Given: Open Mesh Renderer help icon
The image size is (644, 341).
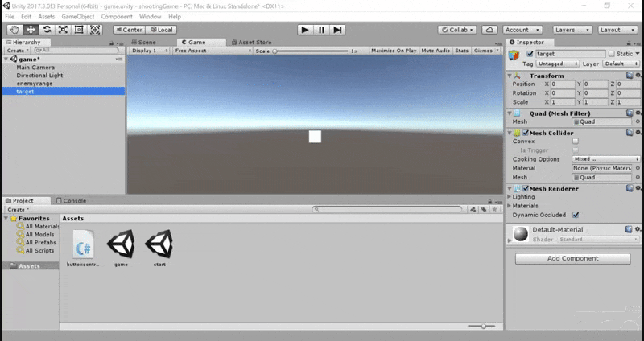Looking at the screenshot, I should [630, 188].
